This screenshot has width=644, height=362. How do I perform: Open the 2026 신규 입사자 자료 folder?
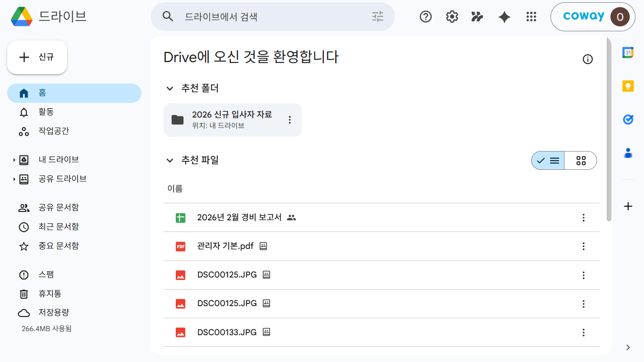pos(233,120)
